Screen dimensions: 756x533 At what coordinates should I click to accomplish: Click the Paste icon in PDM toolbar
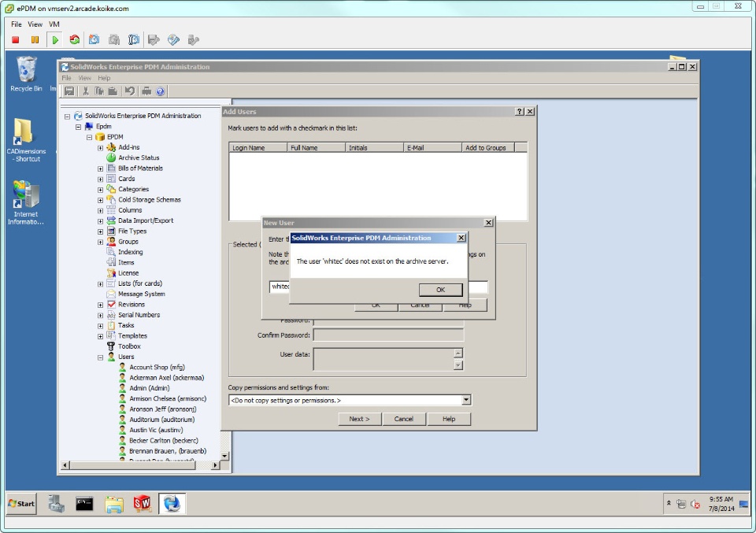[113, 91]
